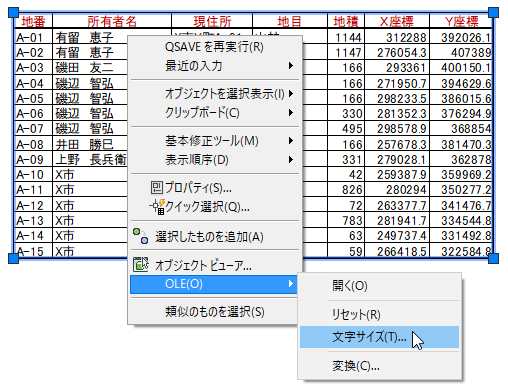
Task: Select the bottom-left blue grip handle
Action: tap(13, 258)
